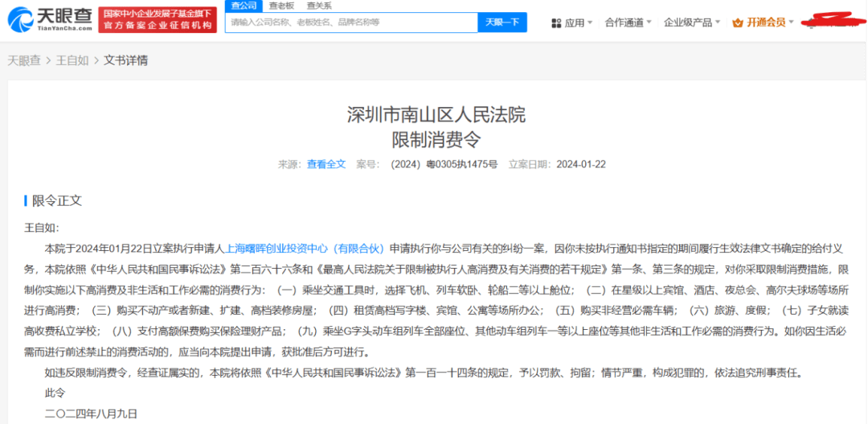
Task: Click the document title 限制消费令
Action: pos(436,139)
